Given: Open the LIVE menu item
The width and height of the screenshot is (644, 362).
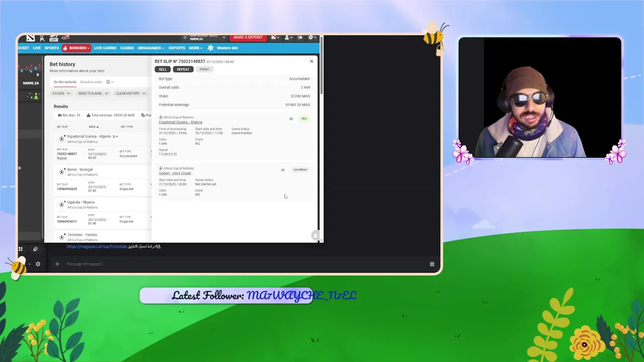Looking at the screenshot, I should [x=37, y=48].
